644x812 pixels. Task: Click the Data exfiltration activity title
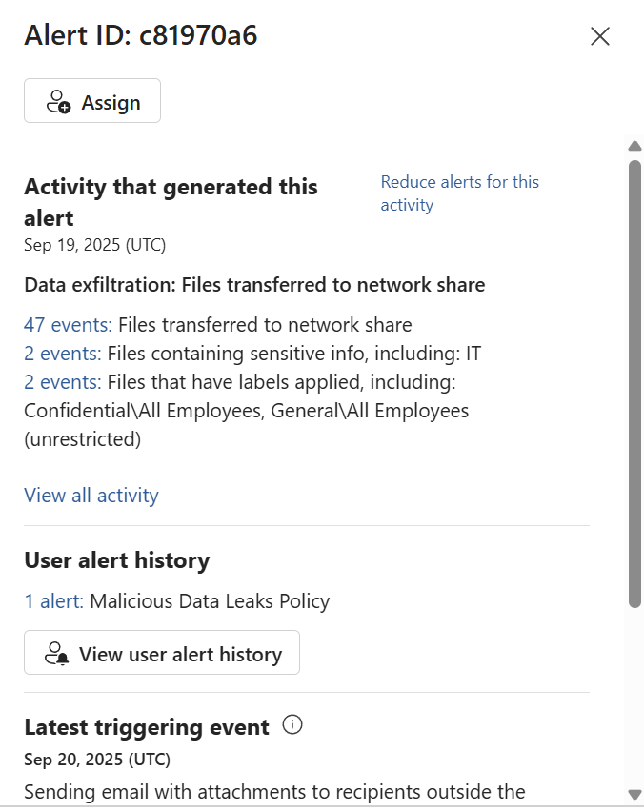(x=254, y=284)
